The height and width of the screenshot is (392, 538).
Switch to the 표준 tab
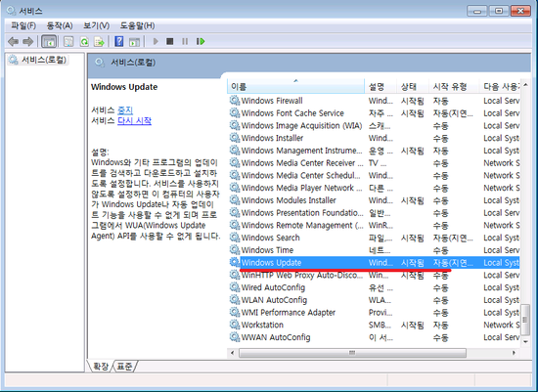[124, 367]
